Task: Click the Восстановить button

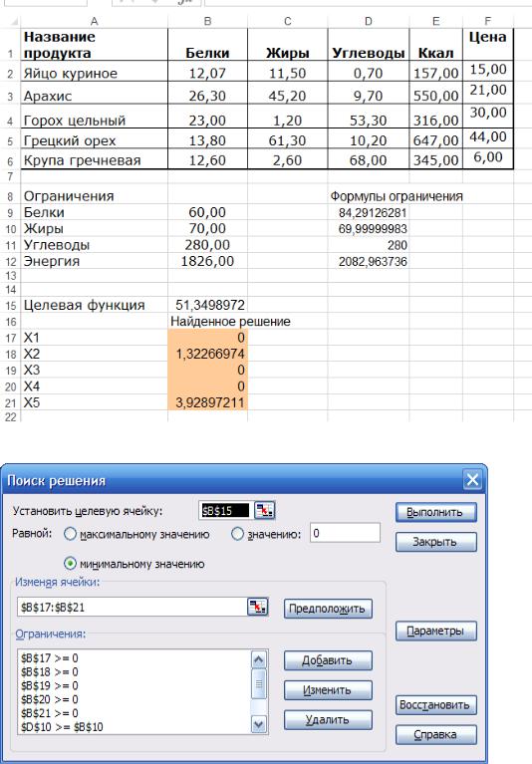Action: (x=436, y=705)
